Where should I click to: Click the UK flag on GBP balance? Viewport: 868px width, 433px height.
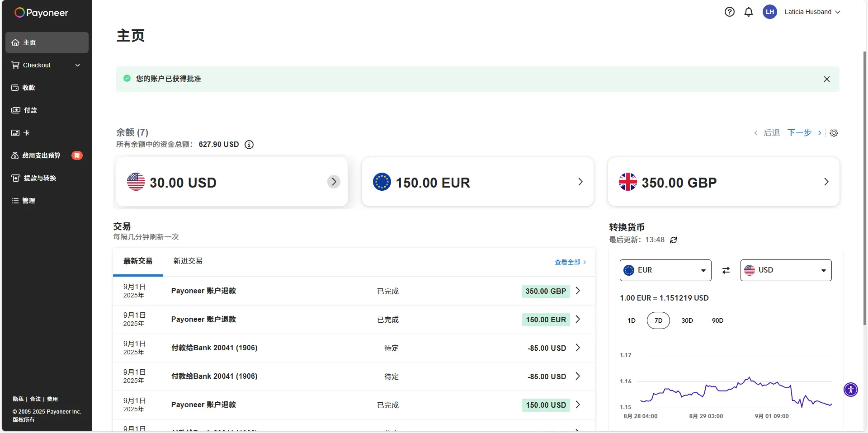(628, 182)
